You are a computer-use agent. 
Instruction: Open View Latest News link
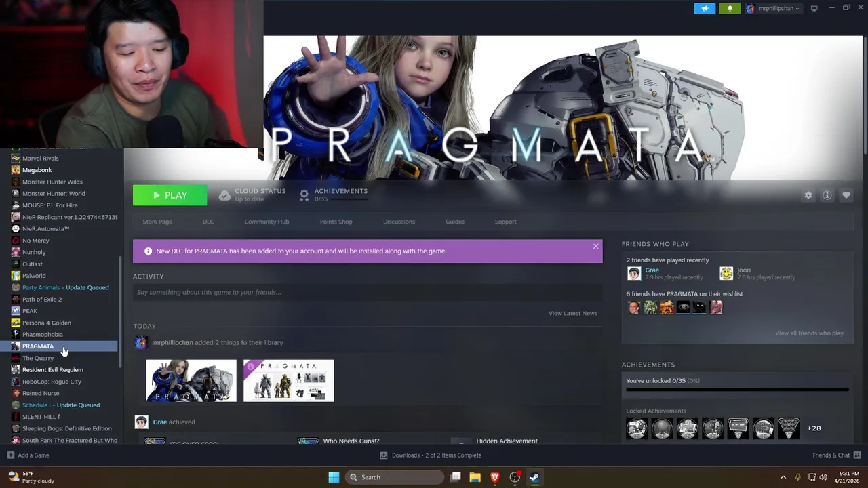pos(572,313)
